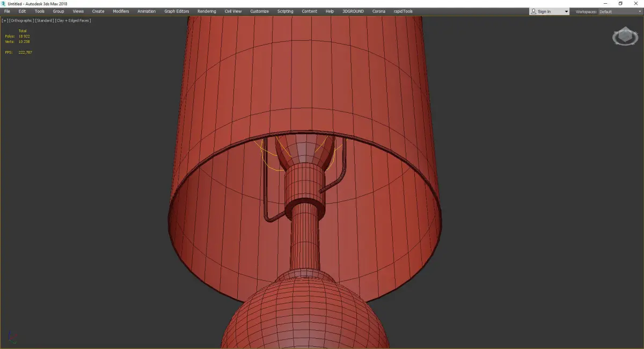Open the Edit menu
This screenshot has height=349, width=644.
(x=22, y=11)
